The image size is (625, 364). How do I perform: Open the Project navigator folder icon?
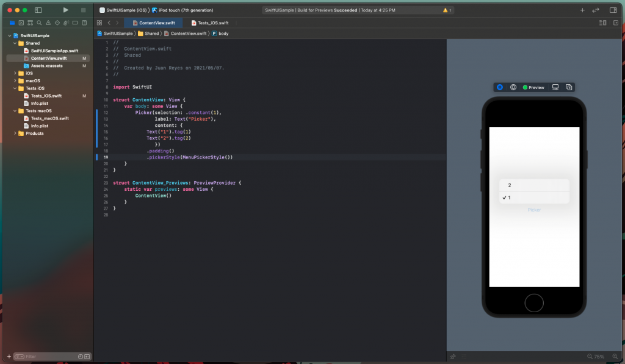coord(12,23)
